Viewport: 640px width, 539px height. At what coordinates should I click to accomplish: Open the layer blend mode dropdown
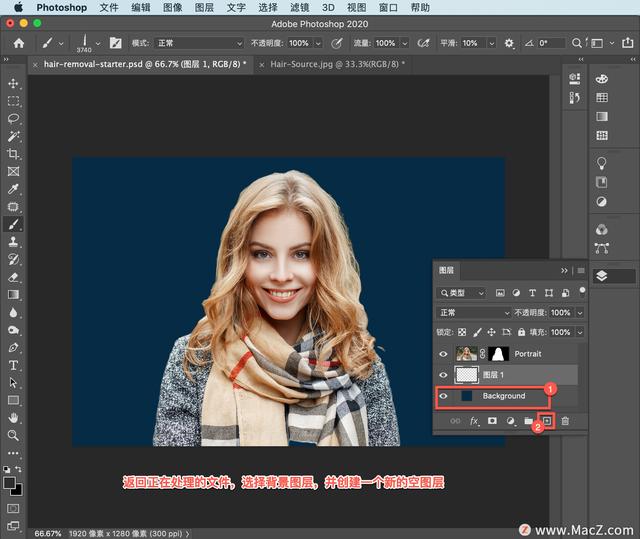point(473,313)
